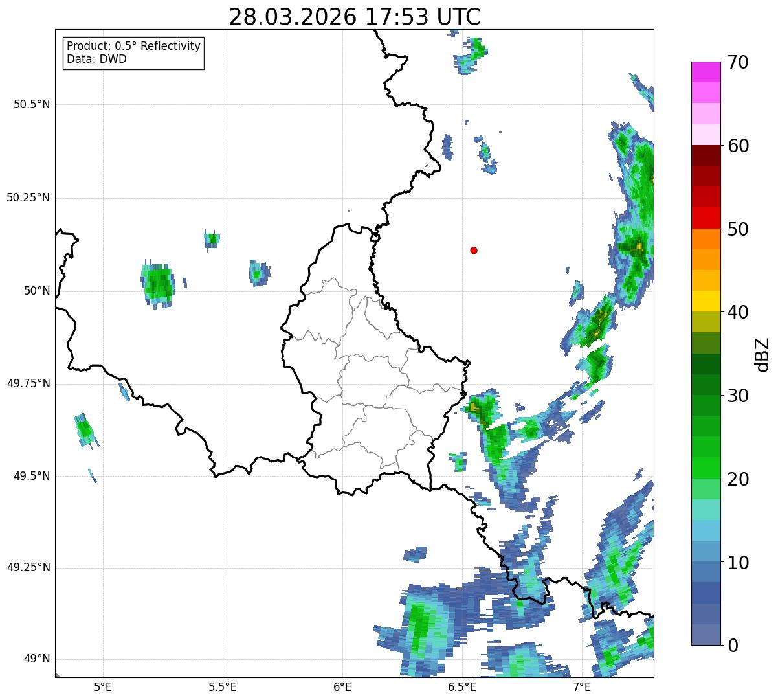Click 'Product: 0.5° Reflectivity' legend text
This screenshot has height=700, width=778.
coord(134,47)
